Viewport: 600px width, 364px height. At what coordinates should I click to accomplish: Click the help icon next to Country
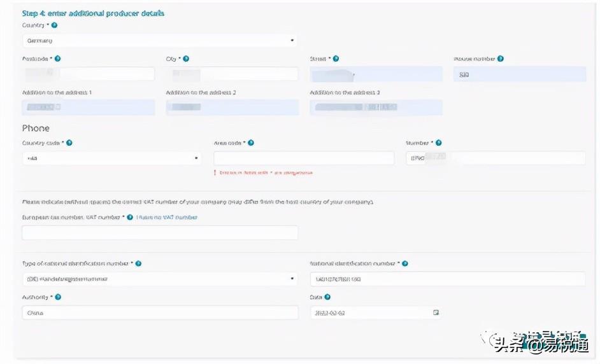click(x=54, y=25)
